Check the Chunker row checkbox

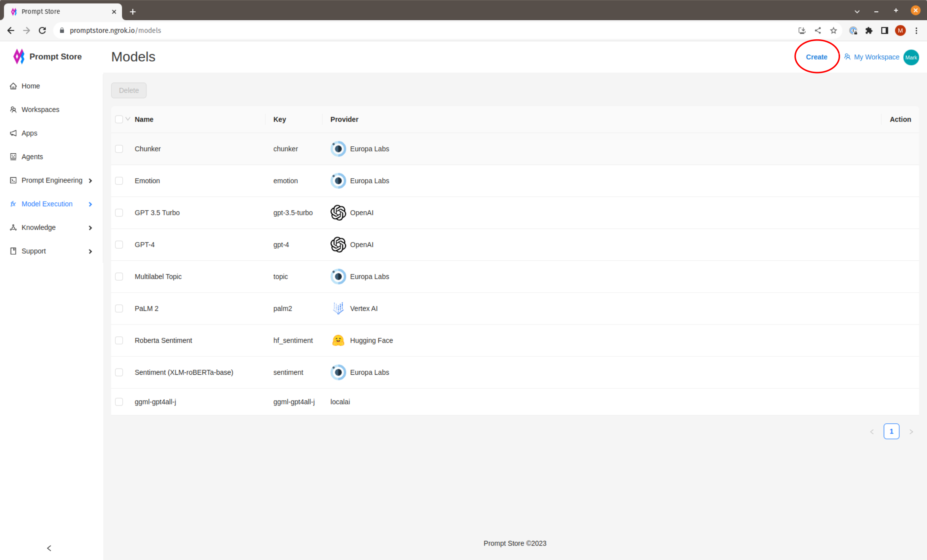point(119,149)
